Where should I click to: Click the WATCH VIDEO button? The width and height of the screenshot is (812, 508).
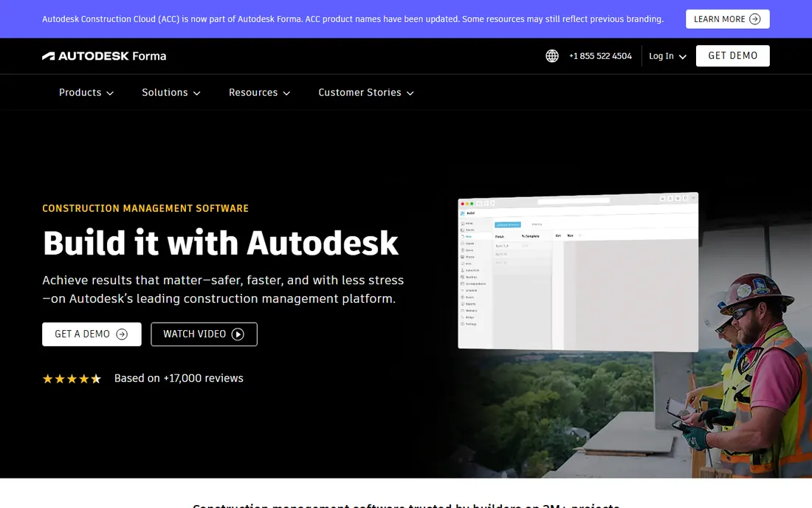pyautogui.click(x=204, y=334)
